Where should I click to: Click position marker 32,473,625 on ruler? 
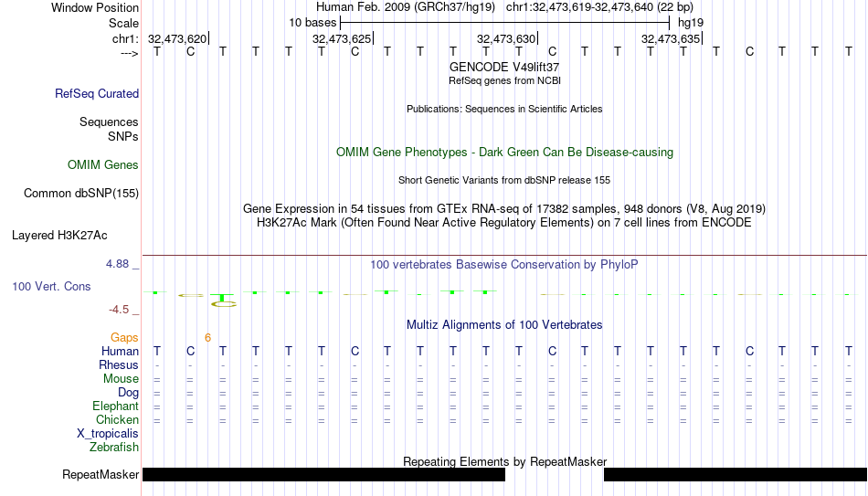click(343, 38)
